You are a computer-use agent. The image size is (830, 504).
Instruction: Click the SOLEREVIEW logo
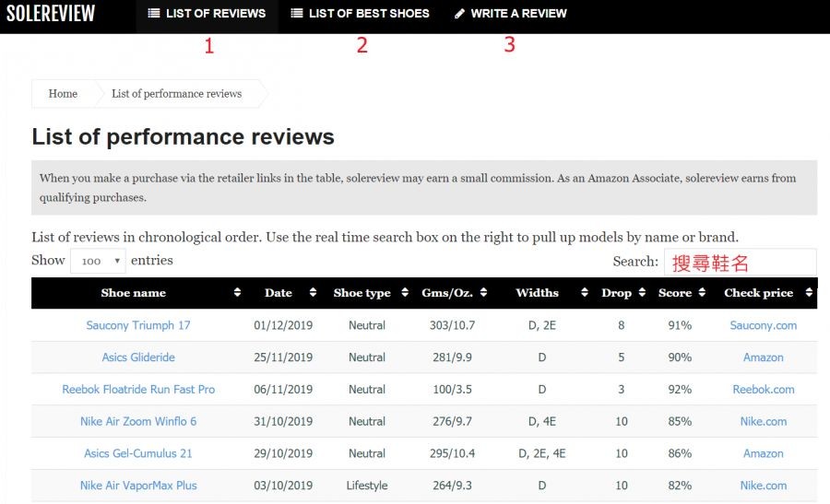coord(51,13)
